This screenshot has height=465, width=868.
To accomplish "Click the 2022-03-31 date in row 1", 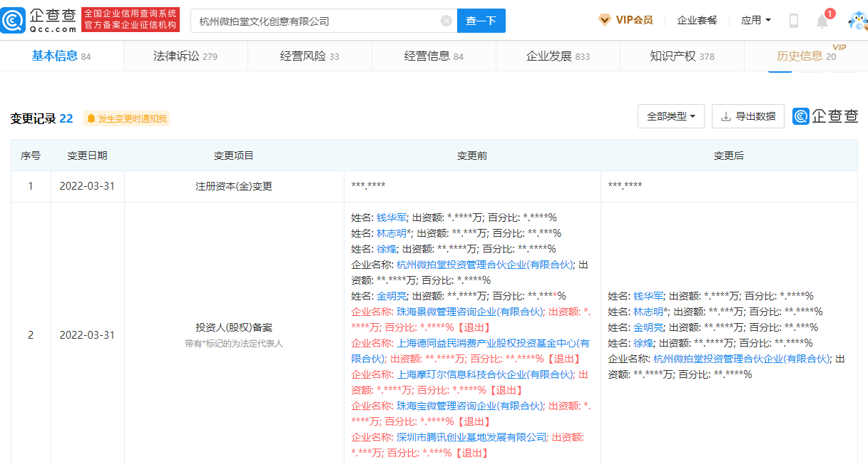I will tap(88, 186).
